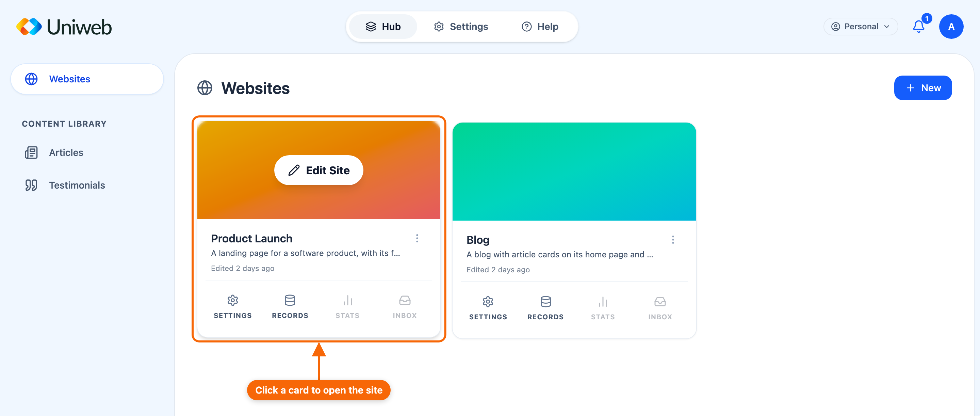Open Product Launch more options menu
980x416 pixels.
click(x=417, y=238)
